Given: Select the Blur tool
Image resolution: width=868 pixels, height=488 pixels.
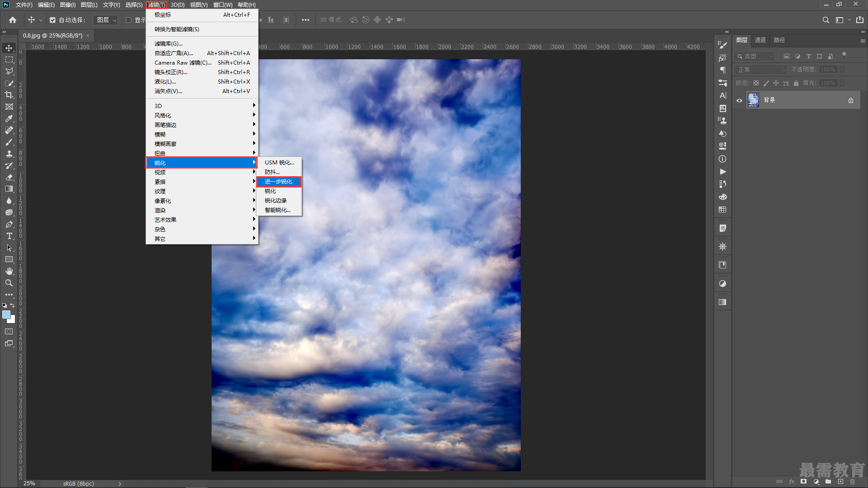Looking at the screenshot, I should 9,201.
